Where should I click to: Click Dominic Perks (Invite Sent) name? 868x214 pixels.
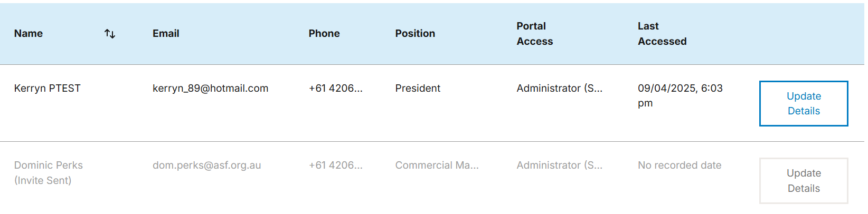pos(49,173)
